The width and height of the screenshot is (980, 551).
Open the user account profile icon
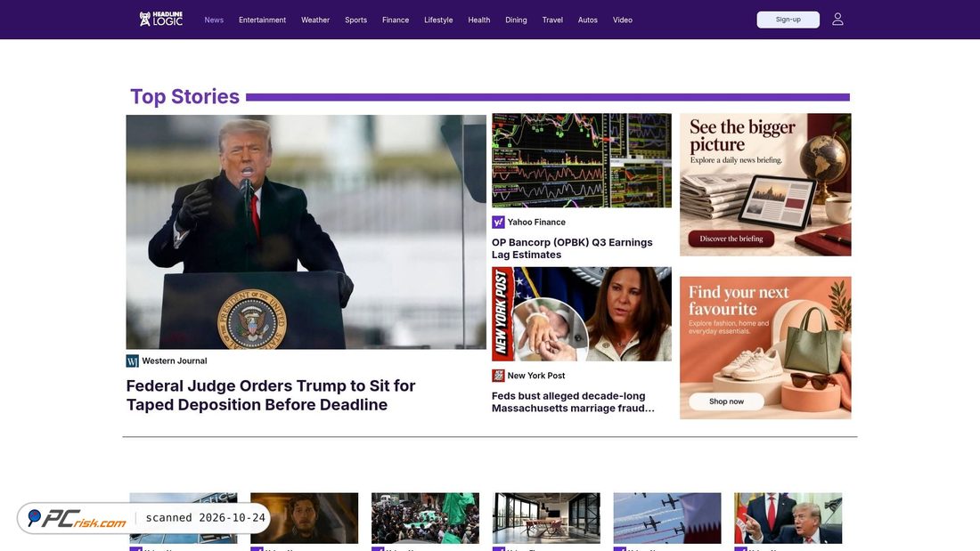pyautogui.click(x=837, y=20)
